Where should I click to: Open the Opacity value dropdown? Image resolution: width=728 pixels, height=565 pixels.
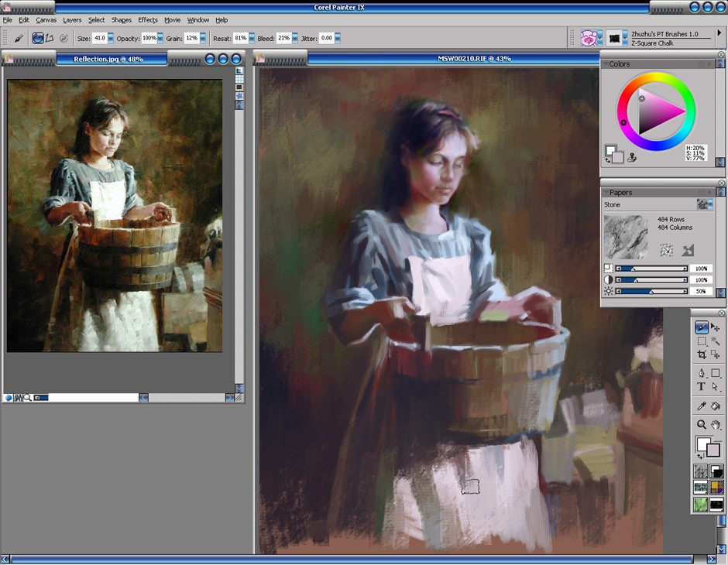[x=160, y=38]
